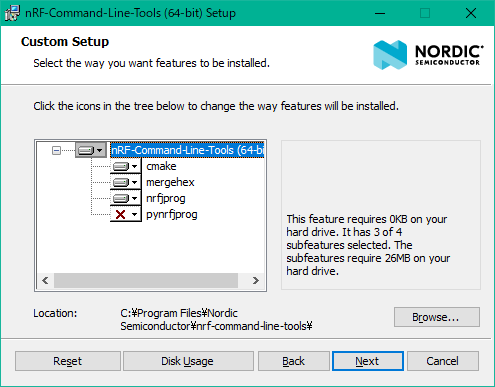The height and width of the screenshot is (387, 495).
Task: Select the nRF-Command-Line-Tools (64-bit) tree item
Action: pos(187,150)
